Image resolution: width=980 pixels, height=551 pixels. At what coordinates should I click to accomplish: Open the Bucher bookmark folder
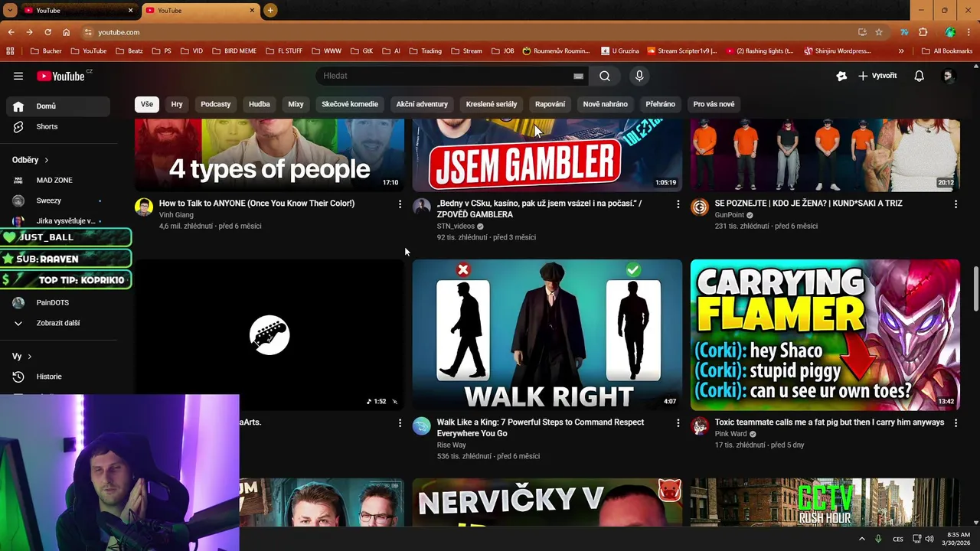[x=46, y=51]
